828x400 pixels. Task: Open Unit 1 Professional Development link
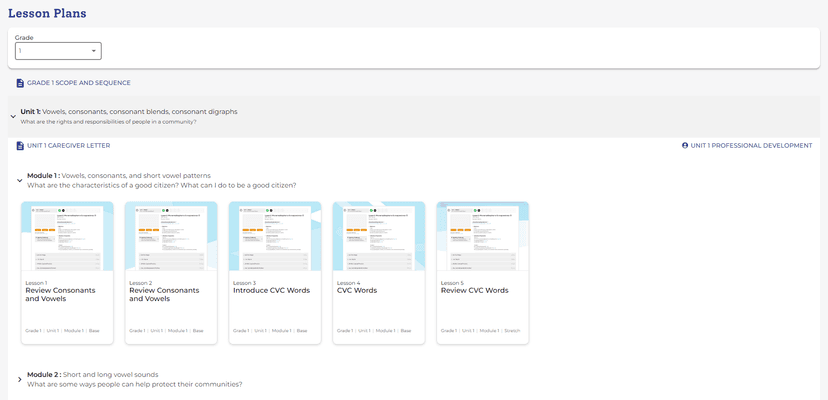pyautogui.click(x=751, y=146)
